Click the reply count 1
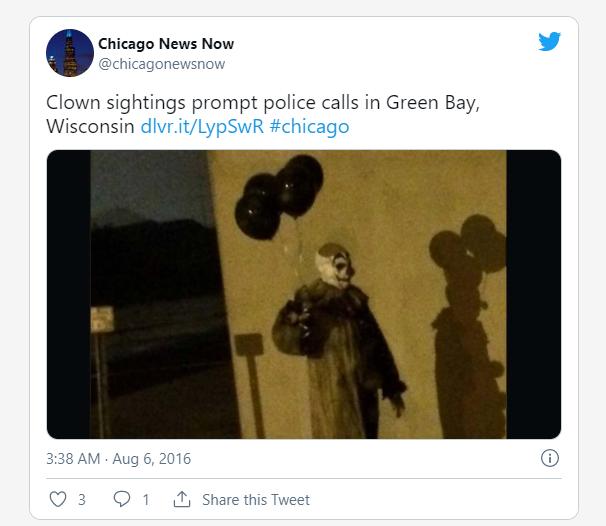Viewport: 606px width, 526px height. click(x=146, y=500)
